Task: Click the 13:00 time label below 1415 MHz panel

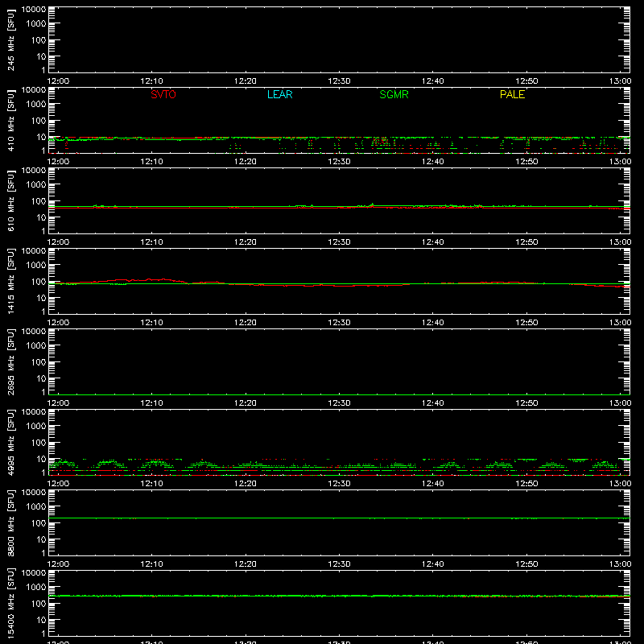Action: click(x=620, y=323)
